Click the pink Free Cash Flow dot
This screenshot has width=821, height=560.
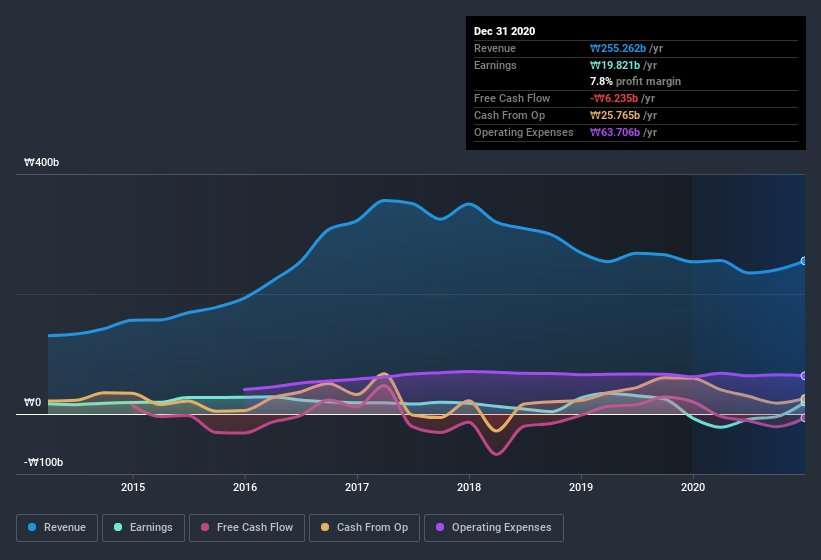(206, 527)
